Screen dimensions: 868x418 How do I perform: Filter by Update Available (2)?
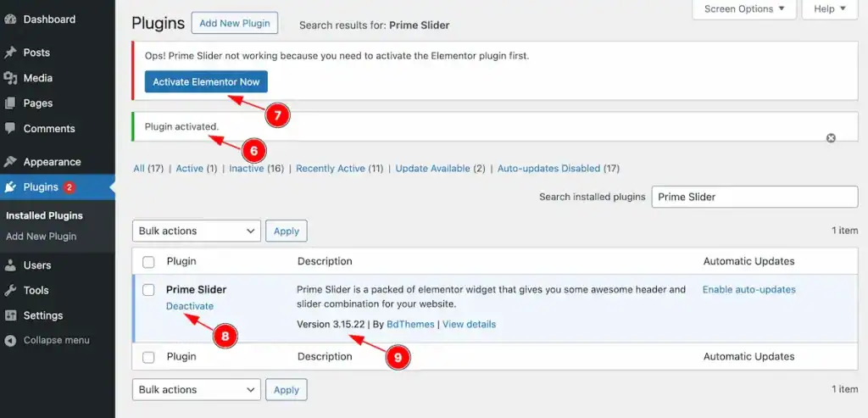pyautogui.click(x=440, y=169)
